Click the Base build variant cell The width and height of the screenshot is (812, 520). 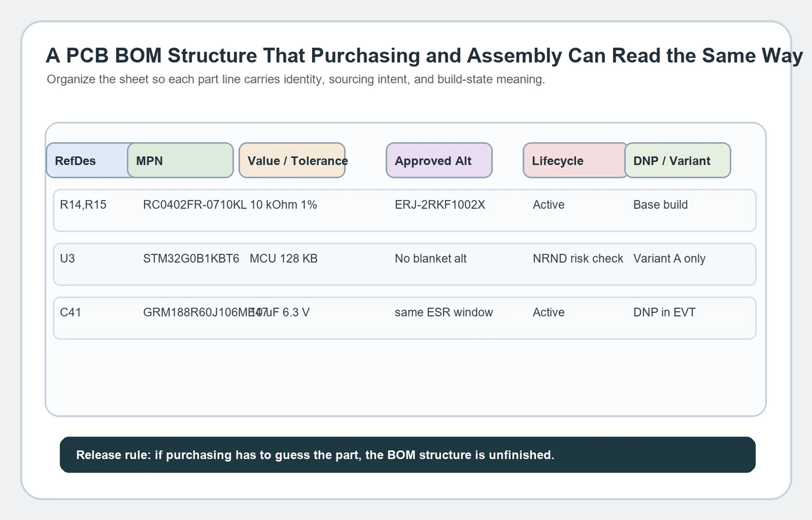pos(661,205)
